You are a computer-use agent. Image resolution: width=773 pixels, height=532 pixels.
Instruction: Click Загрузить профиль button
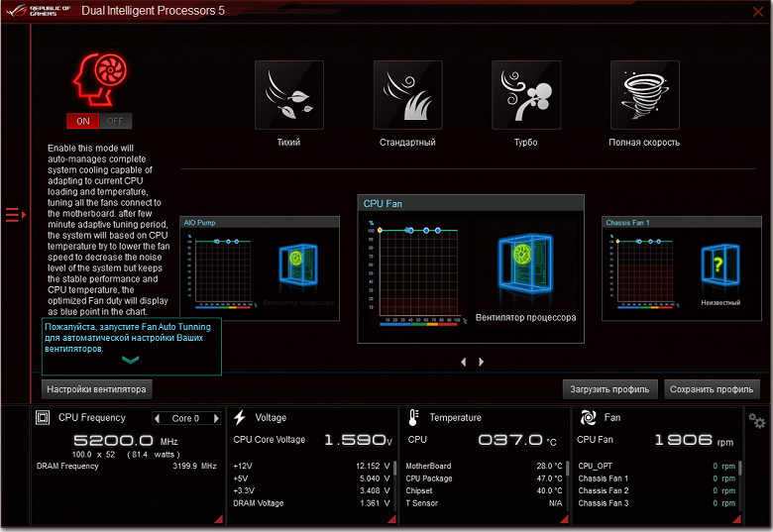(x=609, y=389)
